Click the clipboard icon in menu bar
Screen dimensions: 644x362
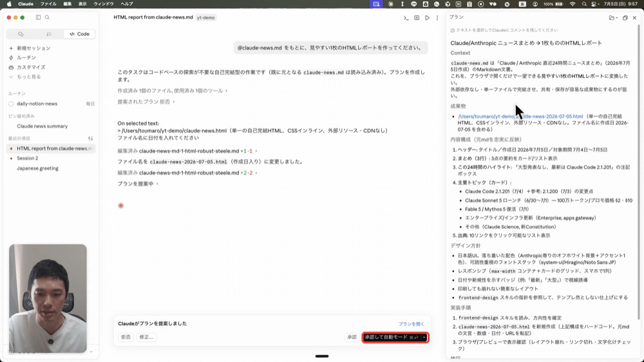coord(469,4)
